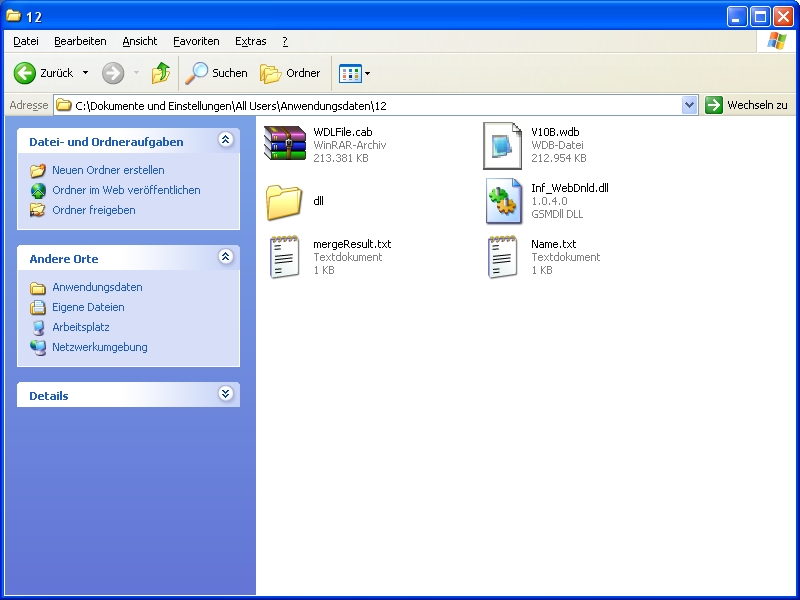Click the Andere Orte heading
The width and height of the screenshot is (800, 600).
(x=64, y=259)
